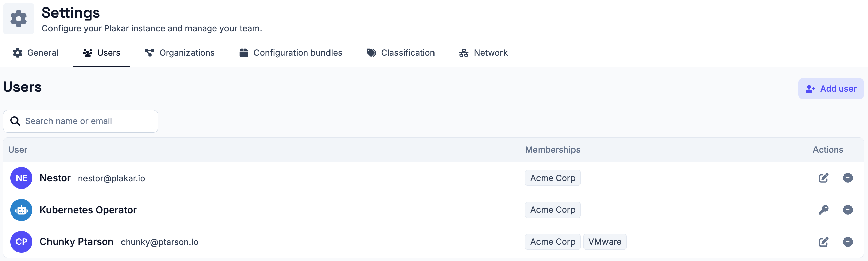This screenshot has height=261, width=868.
Task: Click the Memberships column header
Action: pos(553,150)
